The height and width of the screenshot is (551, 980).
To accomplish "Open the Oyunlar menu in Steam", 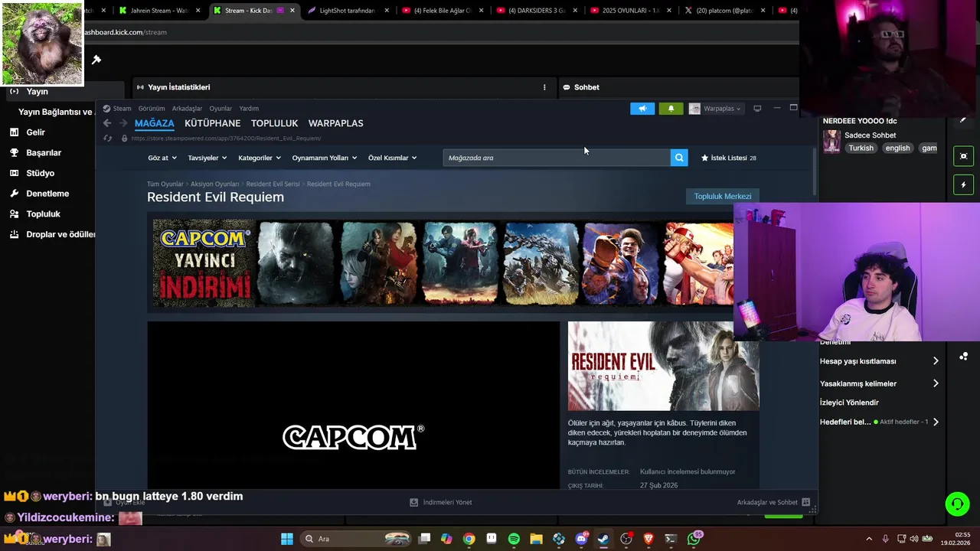I will point(220,109).
